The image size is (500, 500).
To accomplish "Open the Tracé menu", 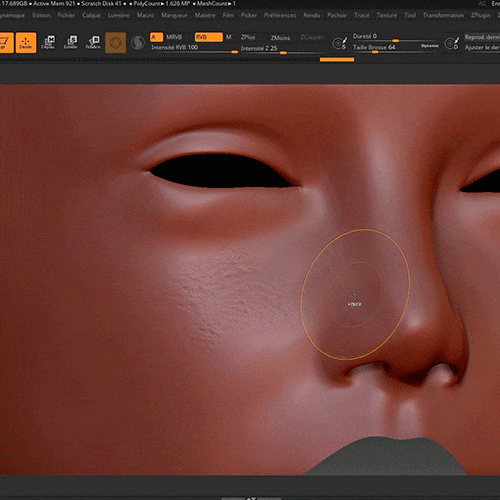I will (362, 15).
